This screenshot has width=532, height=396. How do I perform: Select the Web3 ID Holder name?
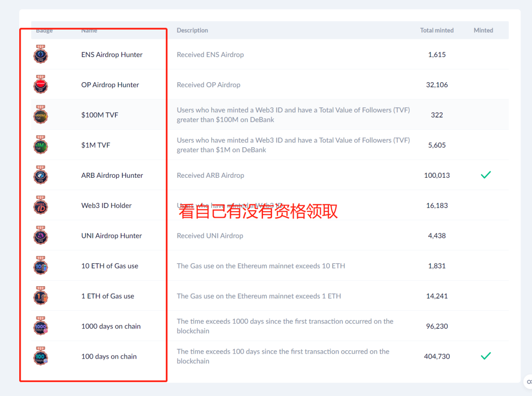click(x=106, y=206)
